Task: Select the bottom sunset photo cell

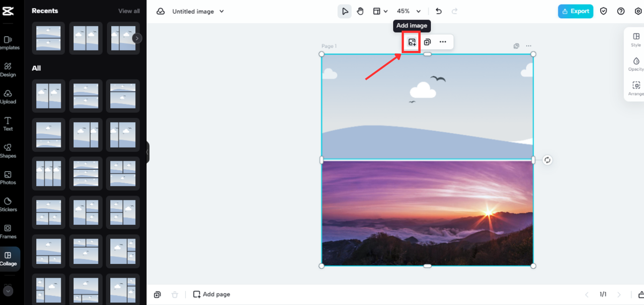Action: (427, 213)
